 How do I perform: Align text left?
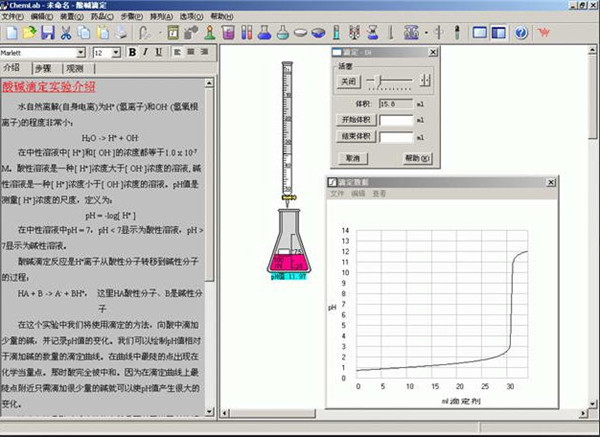click(177, 52)
